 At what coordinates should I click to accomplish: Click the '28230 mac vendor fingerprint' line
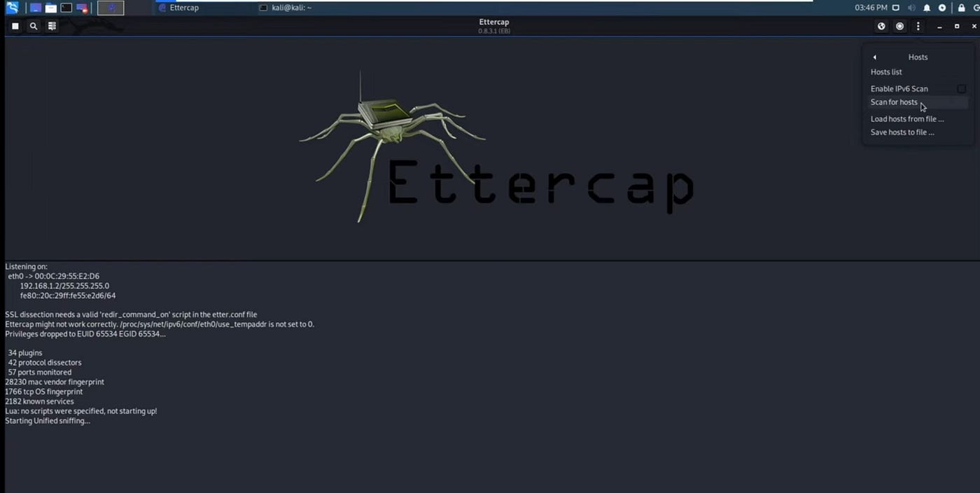tap(55, 382)
